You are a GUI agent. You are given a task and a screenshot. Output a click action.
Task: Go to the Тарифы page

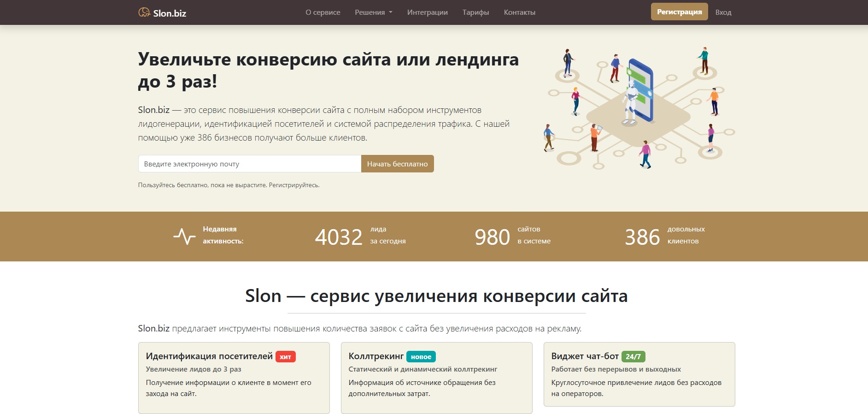(476, 12)
